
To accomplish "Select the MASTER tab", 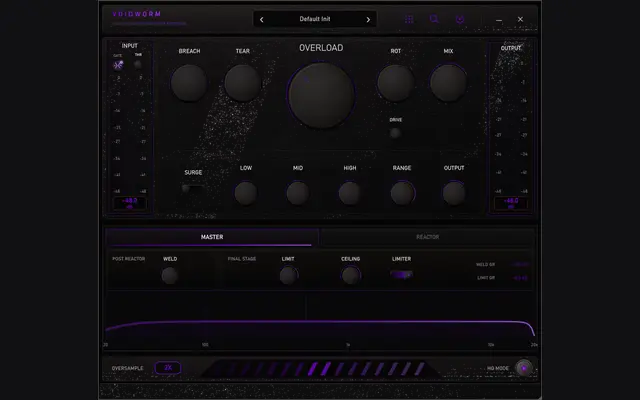I will coord(212,237).
